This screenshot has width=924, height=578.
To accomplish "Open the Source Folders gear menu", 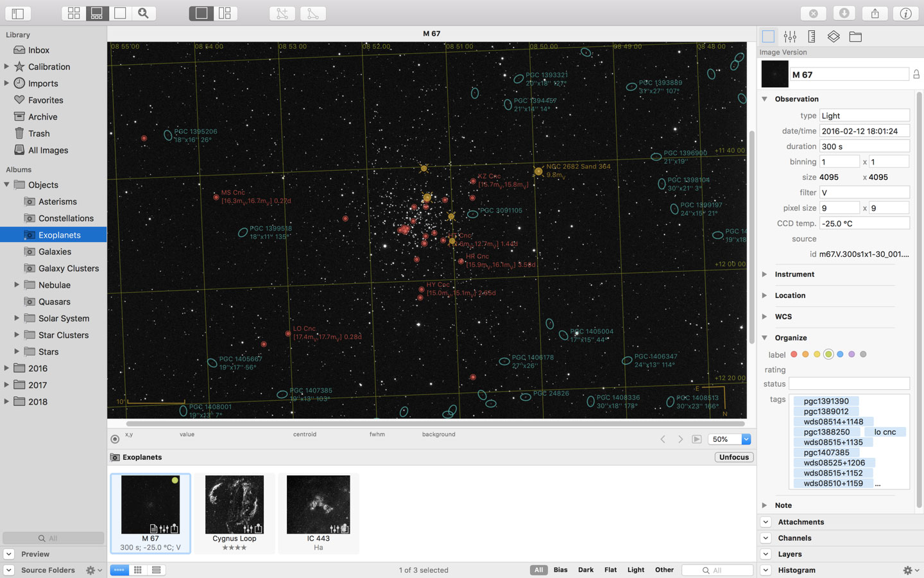I will point(94,570).
